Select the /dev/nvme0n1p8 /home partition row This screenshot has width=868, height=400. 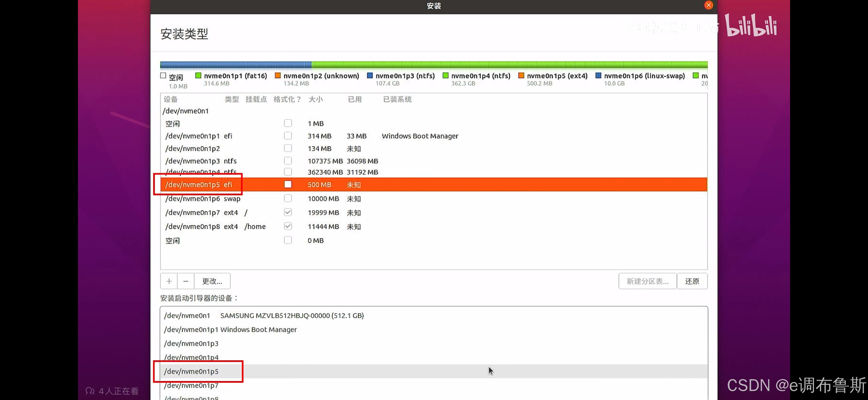click(434, 226)
